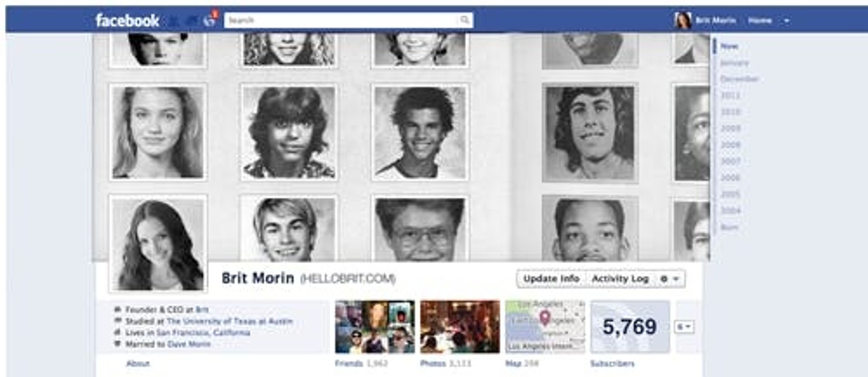This screenshot has height=377, width=868.
Task: Jump to December in the timeline
Action: click(x=739, y=79)
